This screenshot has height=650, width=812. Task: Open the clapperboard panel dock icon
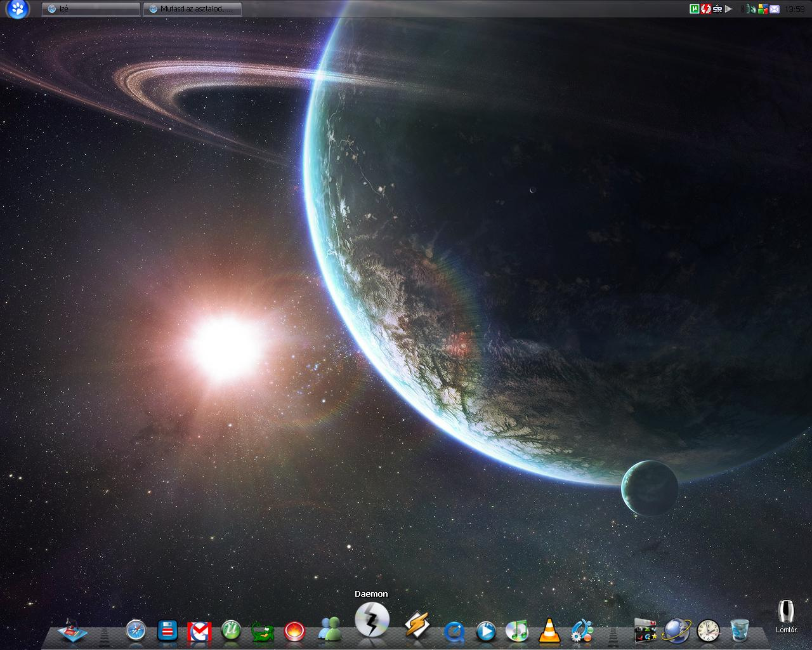point(645,630)
